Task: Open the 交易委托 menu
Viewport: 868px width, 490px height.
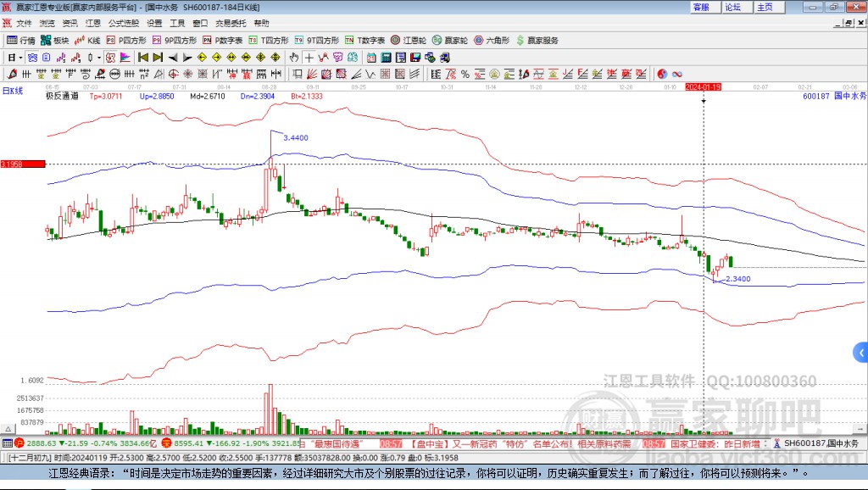Action: [x=231, y=23]
